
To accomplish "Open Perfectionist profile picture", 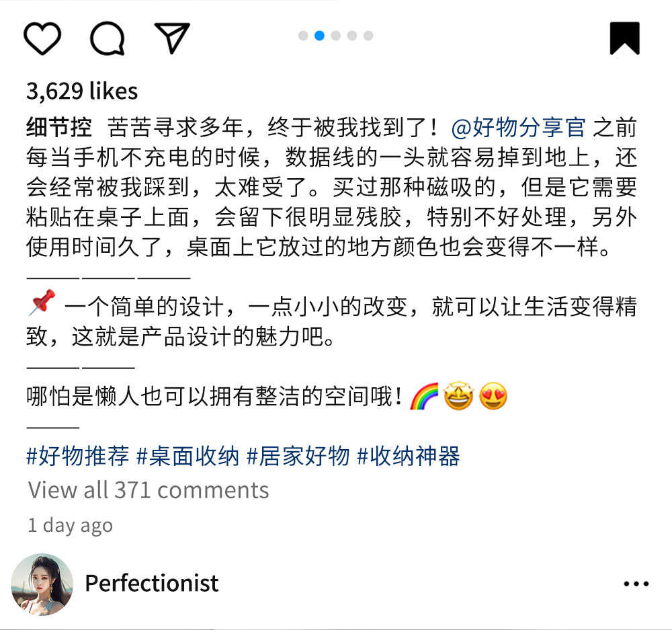I will click(42, 584).
